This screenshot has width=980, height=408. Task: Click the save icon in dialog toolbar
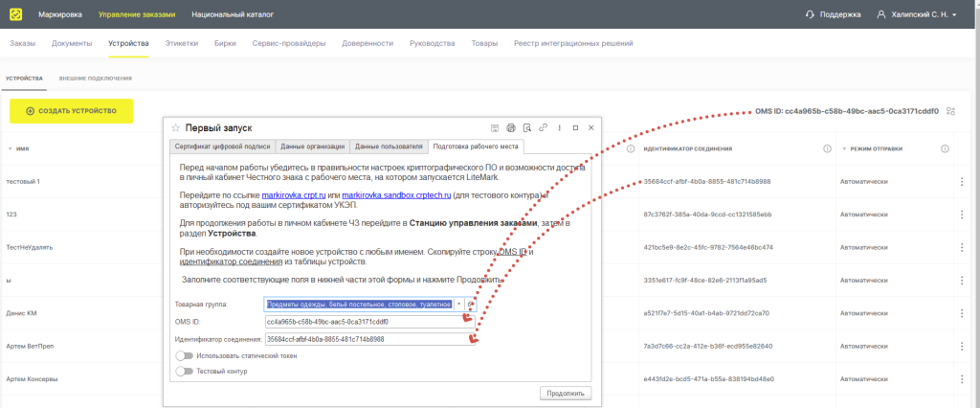495,127
